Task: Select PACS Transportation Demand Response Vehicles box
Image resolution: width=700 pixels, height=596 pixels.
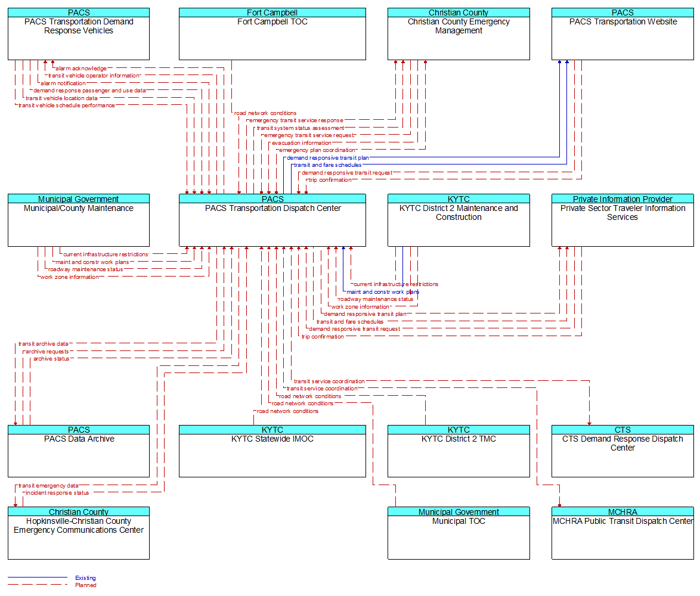Action: click(79, 34)
